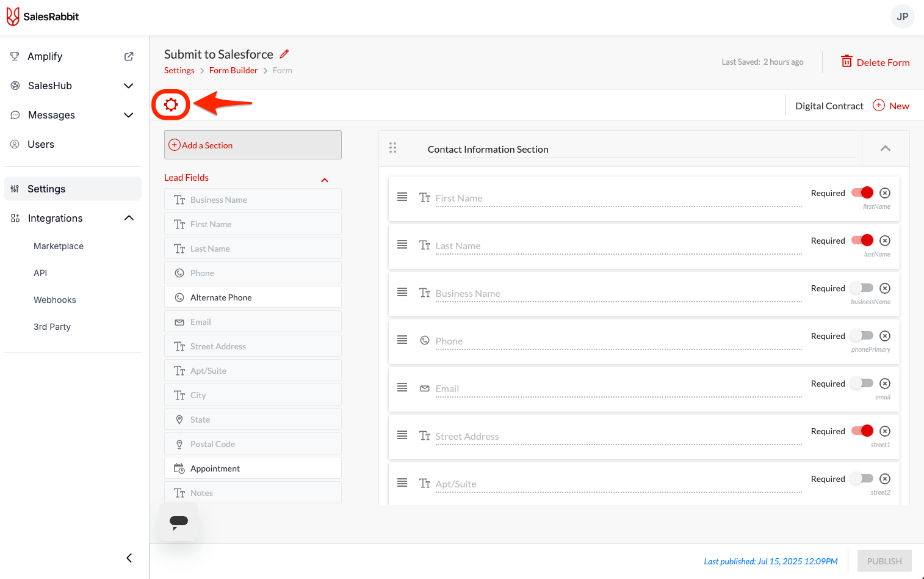Click the SalesRabbit logo
Screen dimensions: 924x579
43,16
